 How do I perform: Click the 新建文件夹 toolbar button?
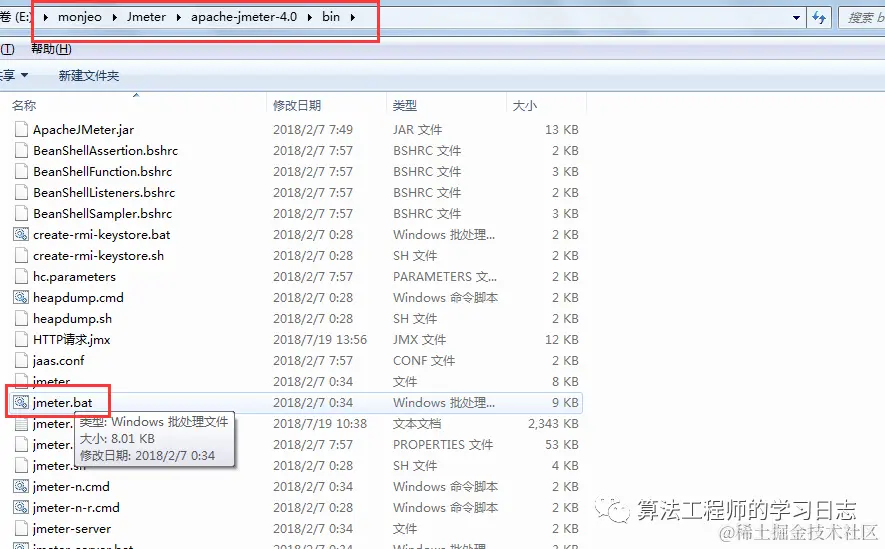[89, 76]
